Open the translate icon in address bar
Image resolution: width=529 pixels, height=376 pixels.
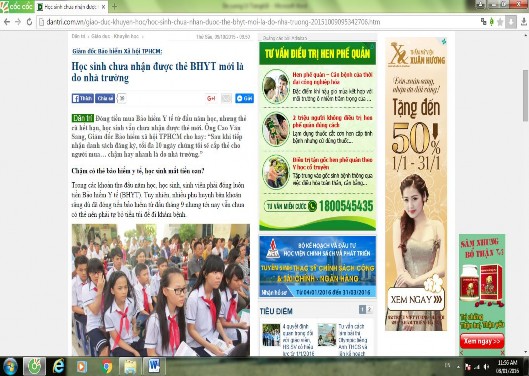point(483,22)
